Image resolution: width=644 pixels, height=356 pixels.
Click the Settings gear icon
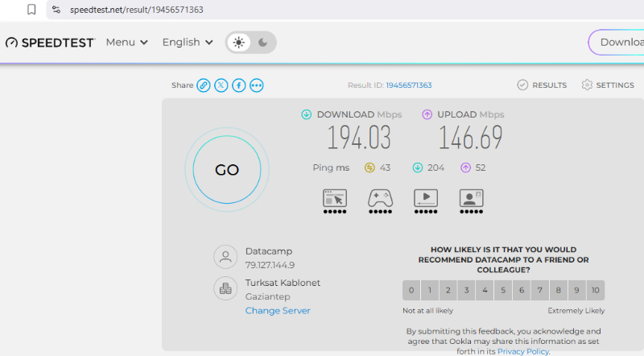point(587,85)
